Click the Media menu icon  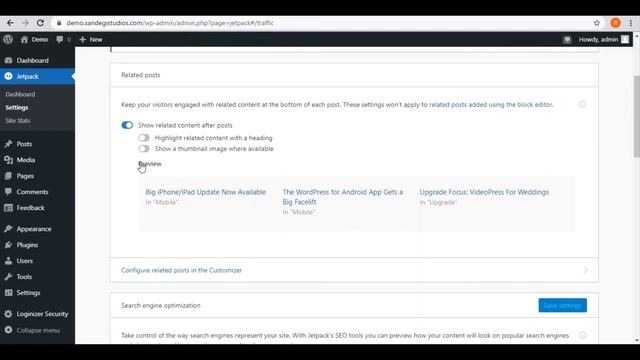9,160
